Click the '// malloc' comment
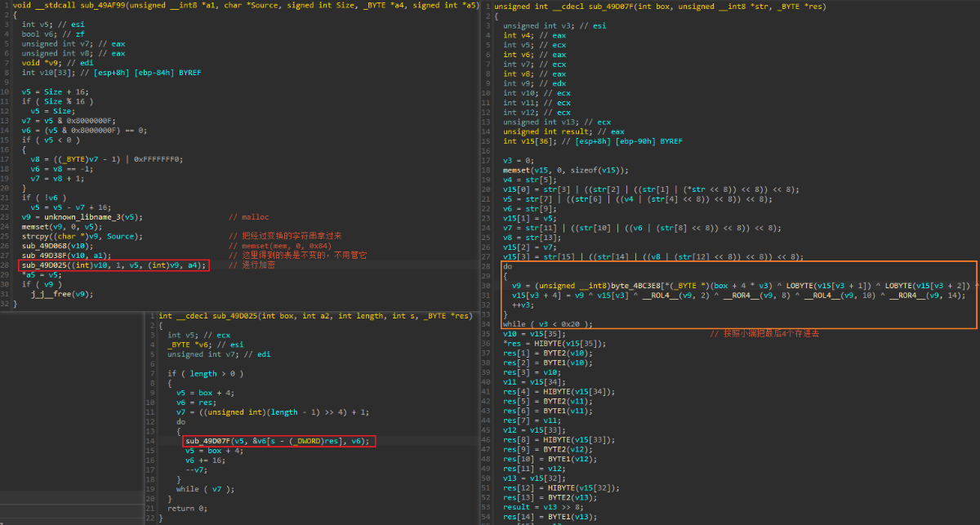Viewport: 980px width, 525px height. click(243, 217)
